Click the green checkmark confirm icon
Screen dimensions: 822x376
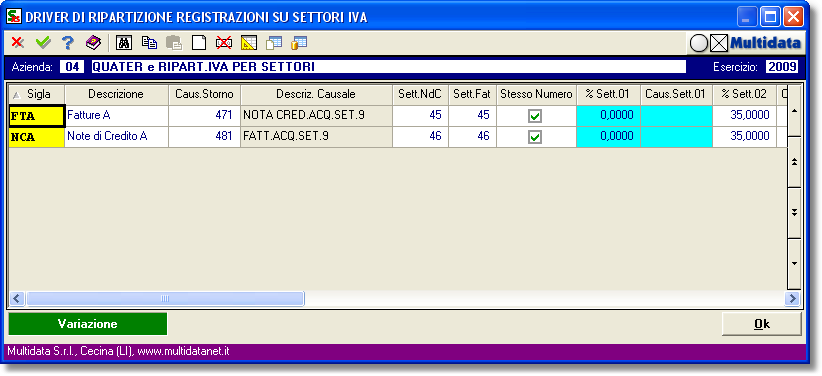coord(43,42)
